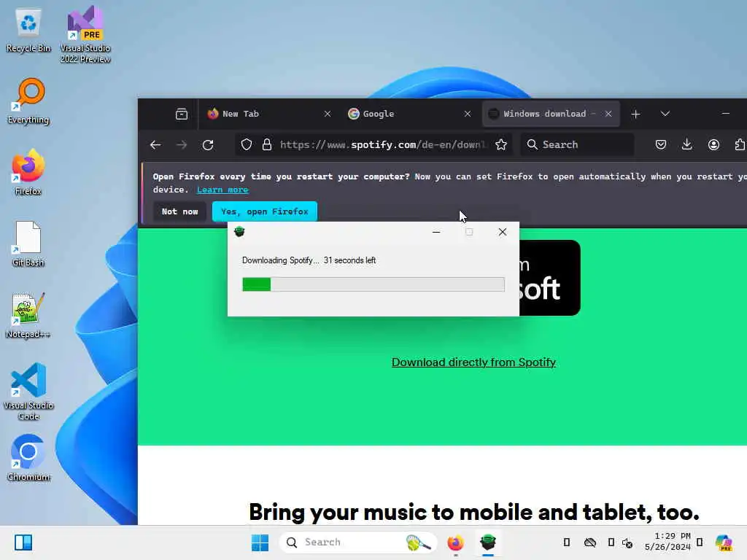Open the Firefox extensions menu
This screenshot has height=560, width=747.
click(740, 145)
